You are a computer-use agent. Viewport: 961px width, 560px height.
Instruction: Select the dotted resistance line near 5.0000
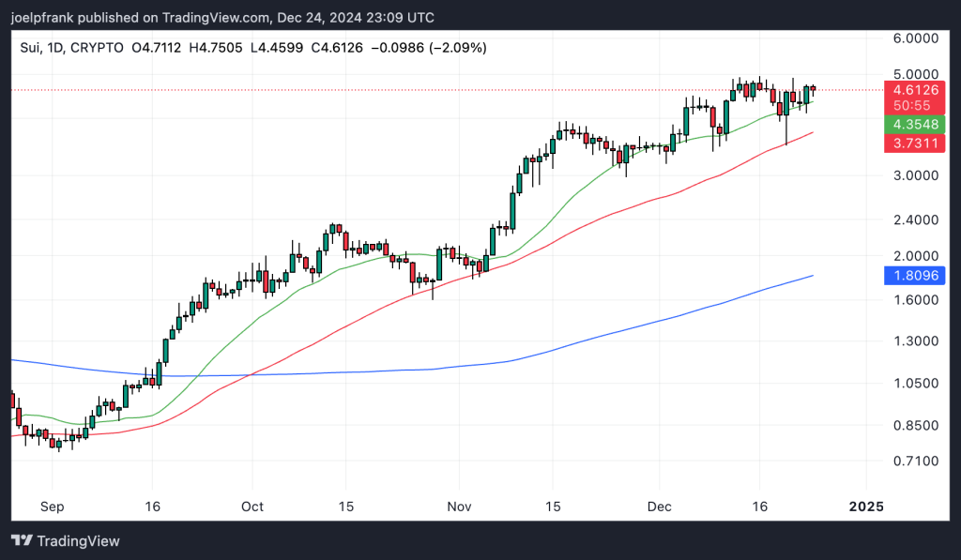375,91
